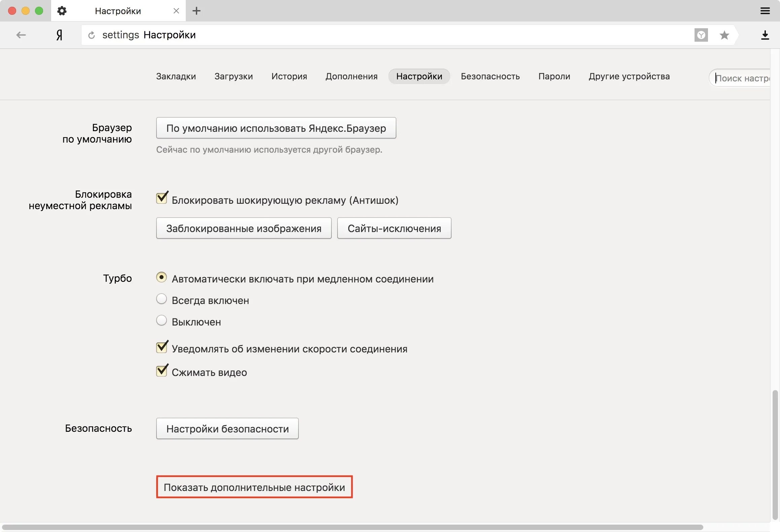Open a new tab with plus icon
Viewport: 780px width, 532px height.
[x=197, y=11]
